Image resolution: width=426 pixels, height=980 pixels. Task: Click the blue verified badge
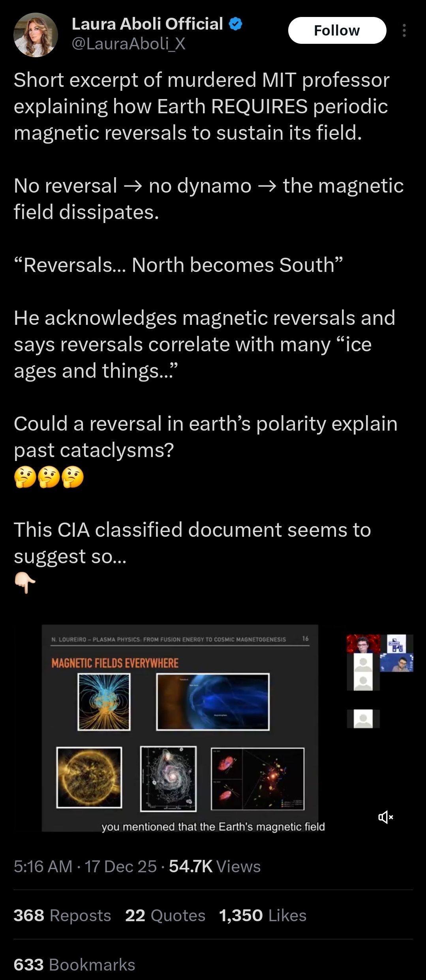[236, 24]
